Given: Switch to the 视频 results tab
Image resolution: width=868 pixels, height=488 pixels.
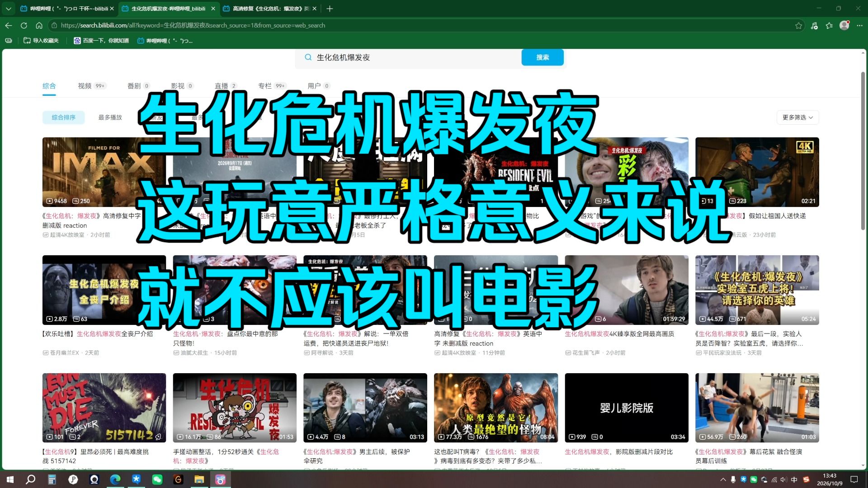Looking at the screenshot, I should (91, 86).
